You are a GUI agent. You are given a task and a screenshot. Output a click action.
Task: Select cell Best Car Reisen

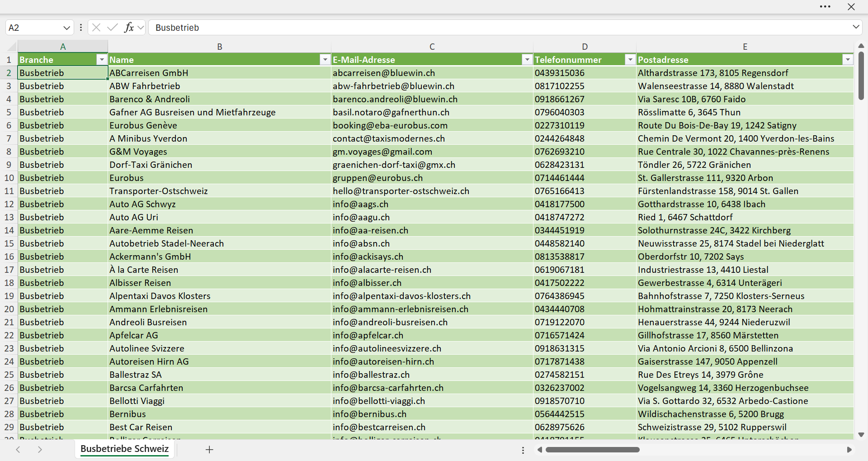[x=220, y=427]
